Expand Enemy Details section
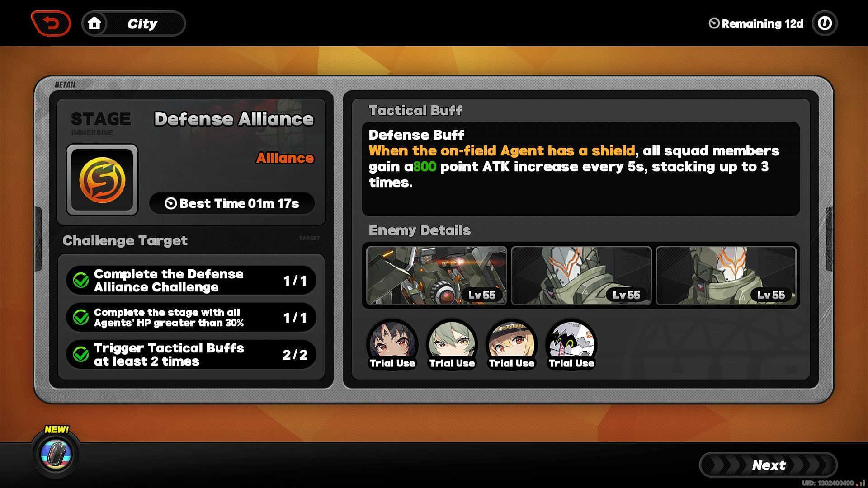The height and width of the screenshot is (488, 868). pyautogui.click(x=418, y=230)
